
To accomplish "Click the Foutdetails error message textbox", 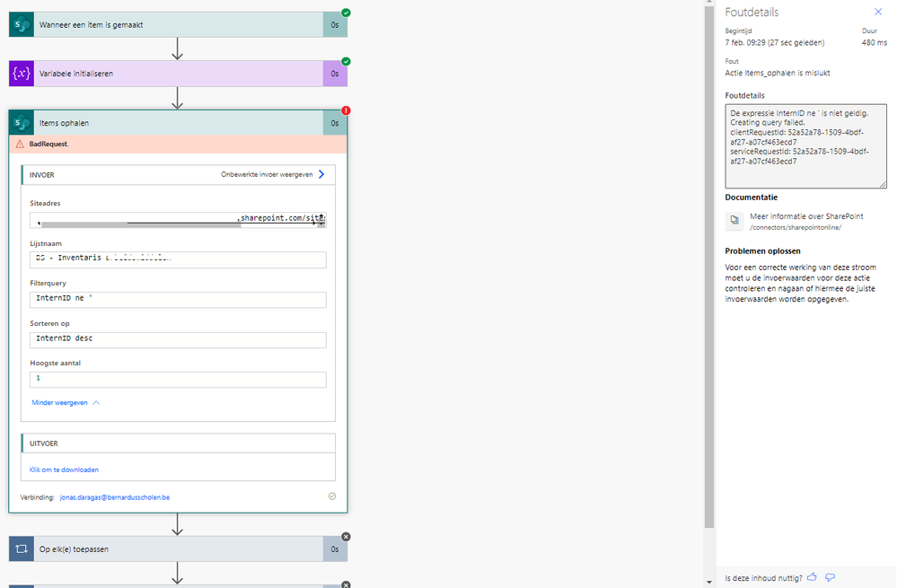I will pos(805,145).
